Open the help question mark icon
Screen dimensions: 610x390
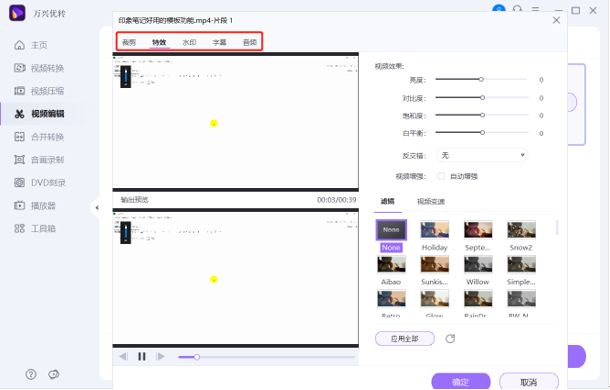tap(31, 374)
